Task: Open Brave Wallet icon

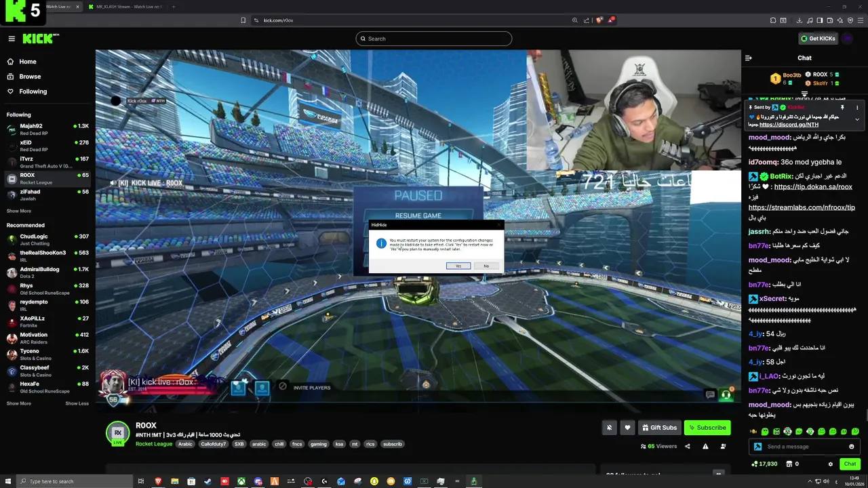Action: tap(830, 20)
